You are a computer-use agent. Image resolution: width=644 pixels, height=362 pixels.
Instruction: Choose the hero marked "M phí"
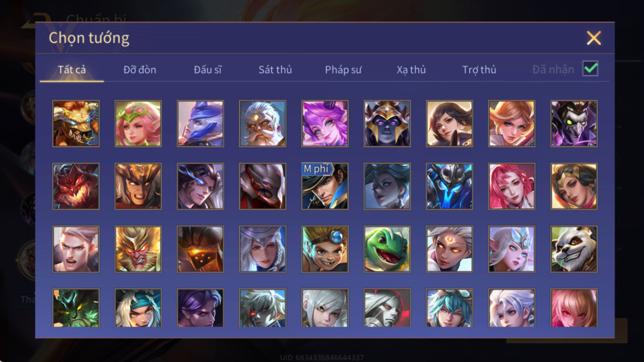coord(325,186)
